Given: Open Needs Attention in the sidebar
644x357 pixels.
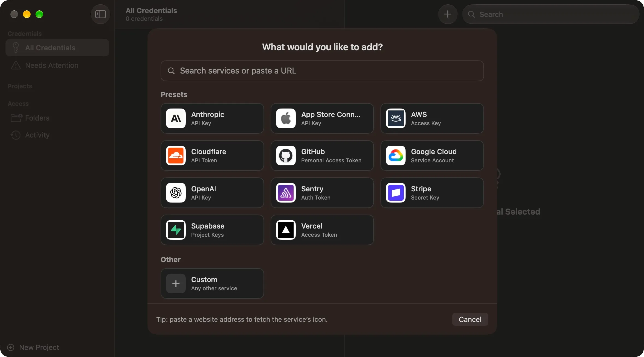Looking at the screenshot, I should (57, 65).
